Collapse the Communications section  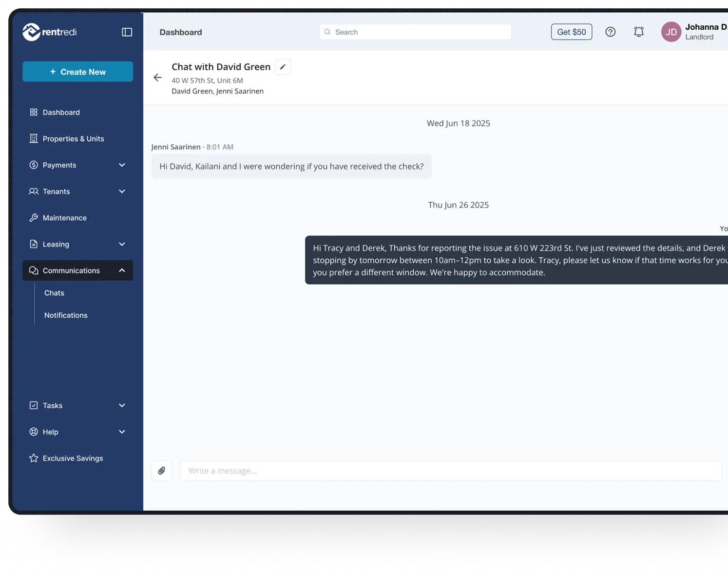[122, 270]
